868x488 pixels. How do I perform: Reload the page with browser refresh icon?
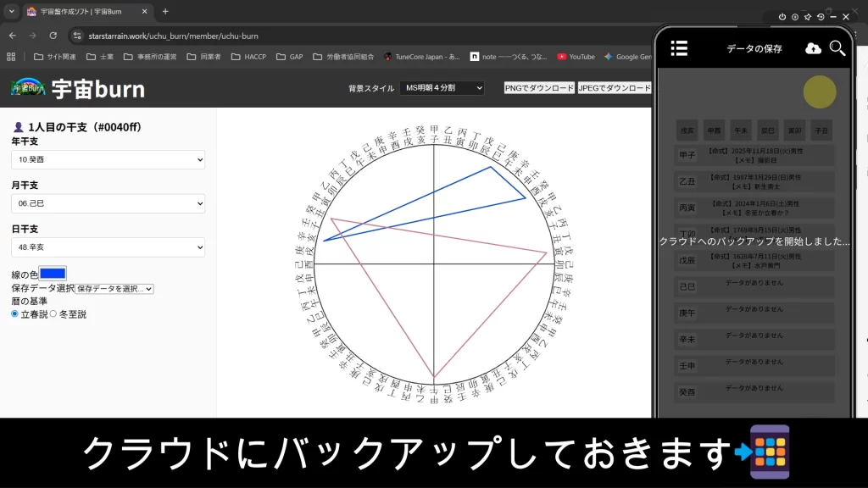tap(53, 36)
